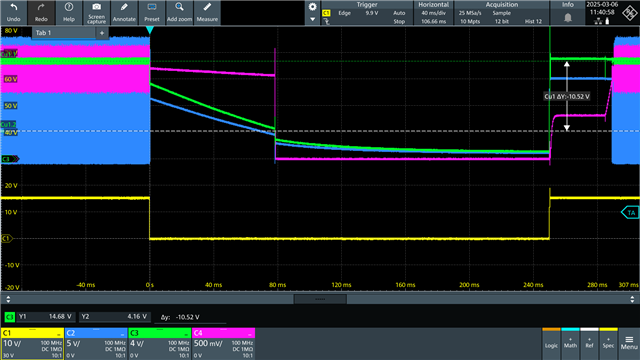Expand the bottom panel arrows at left
Image resolution: width=640 pixels, height=360 pixels.
[8, 299]
